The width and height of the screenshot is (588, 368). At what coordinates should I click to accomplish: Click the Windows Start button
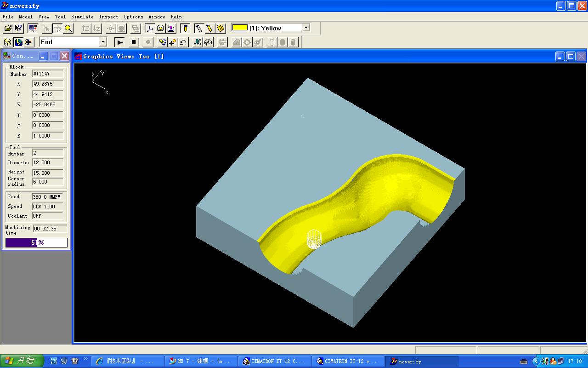tap(22, 361)
